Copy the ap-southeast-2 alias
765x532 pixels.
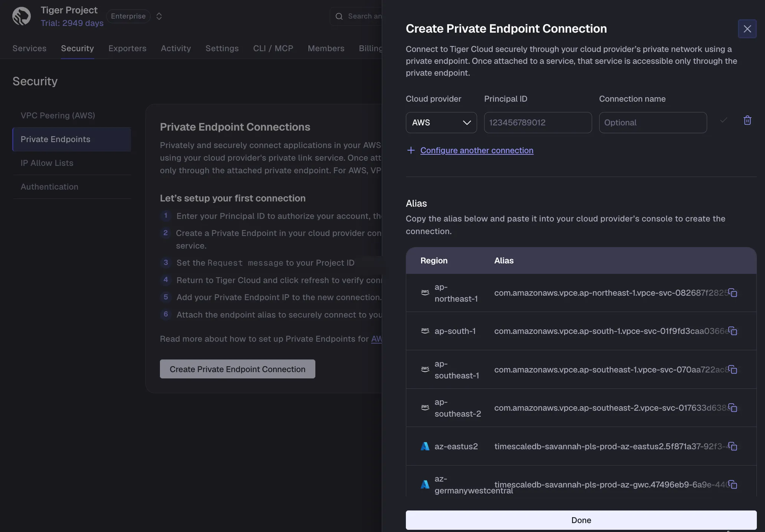click(x=733, y=408)
